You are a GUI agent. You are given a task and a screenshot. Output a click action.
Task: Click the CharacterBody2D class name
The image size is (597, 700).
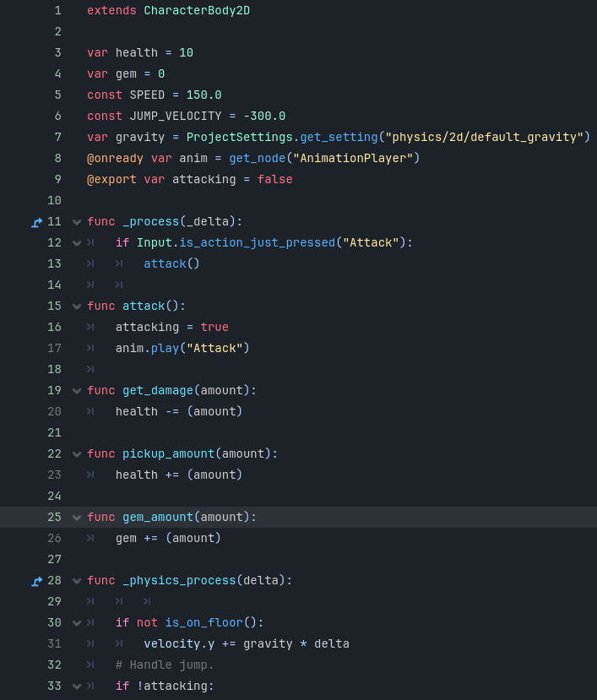click(197, 10)
